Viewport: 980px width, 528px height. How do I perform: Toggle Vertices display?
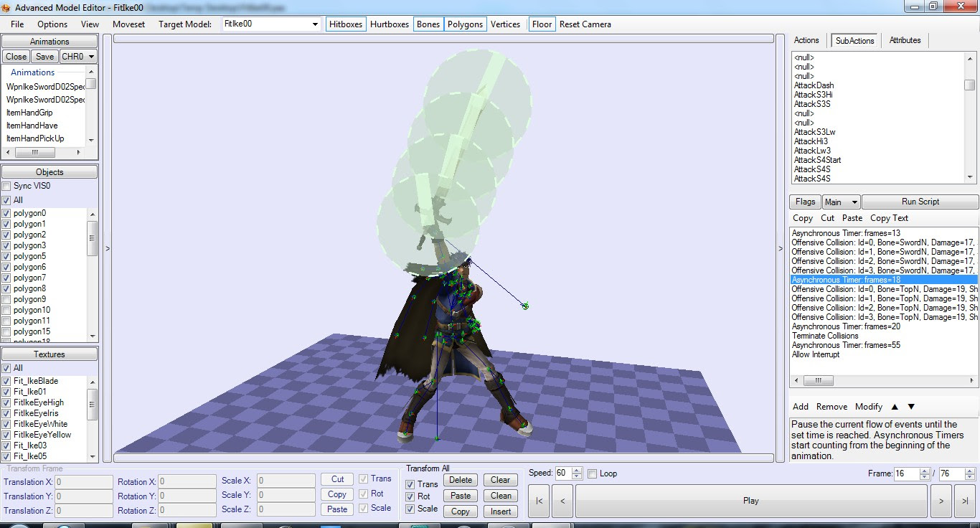tap(506, 24)
